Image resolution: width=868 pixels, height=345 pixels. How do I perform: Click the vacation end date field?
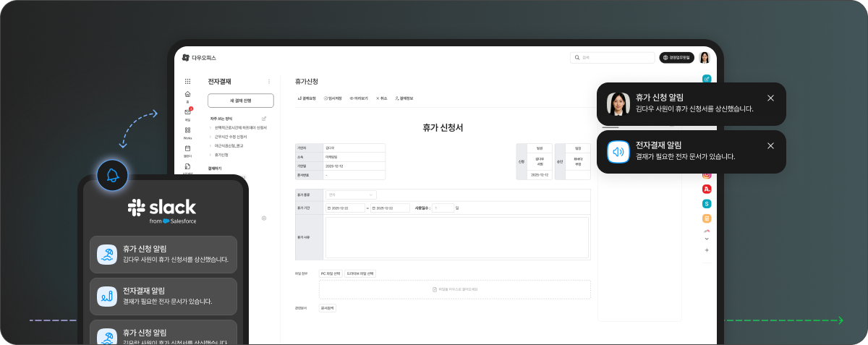391,208
